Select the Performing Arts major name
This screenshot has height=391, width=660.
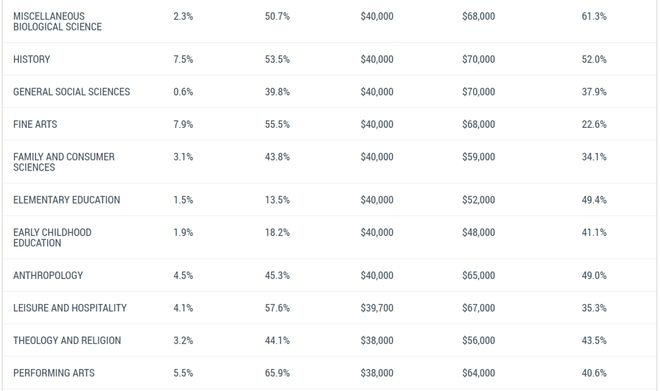(x=54, y=373)
